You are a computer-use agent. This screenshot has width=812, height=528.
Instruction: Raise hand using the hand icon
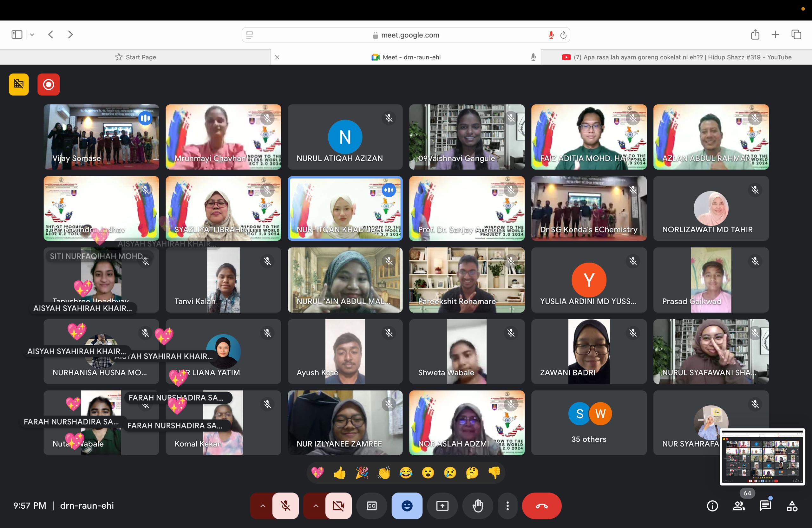tap(477, 506)
